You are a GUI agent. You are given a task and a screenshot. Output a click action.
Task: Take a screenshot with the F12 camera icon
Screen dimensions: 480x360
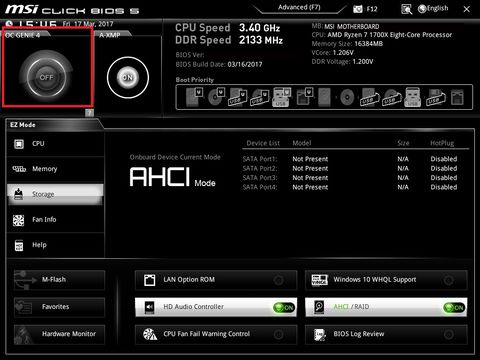pyautogui.click(x=358, y=9)
